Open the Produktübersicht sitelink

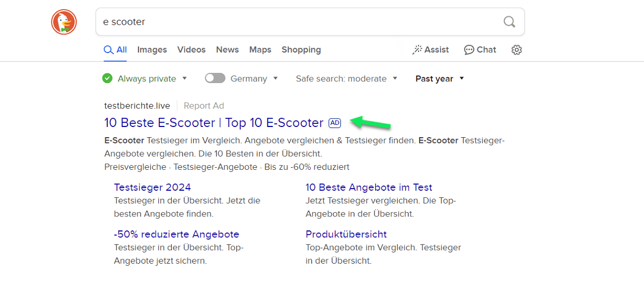pyautogui.click(x=346, y=234)
